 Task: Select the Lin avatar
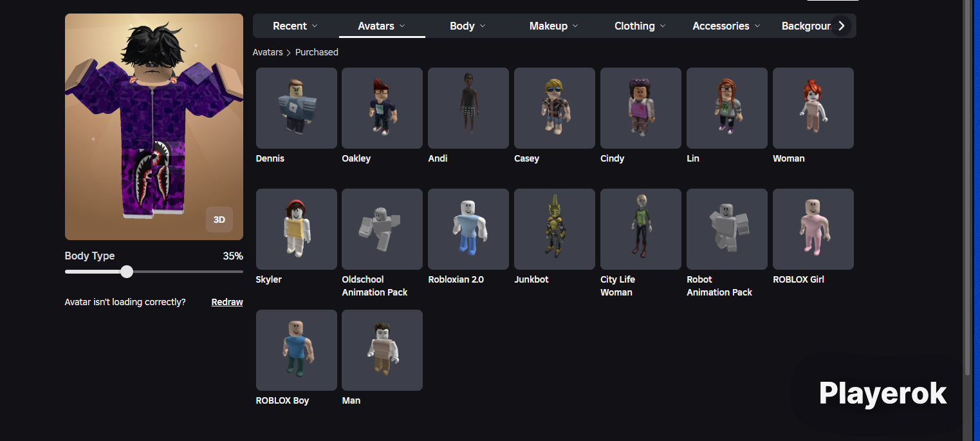click(x=727, y=108)
